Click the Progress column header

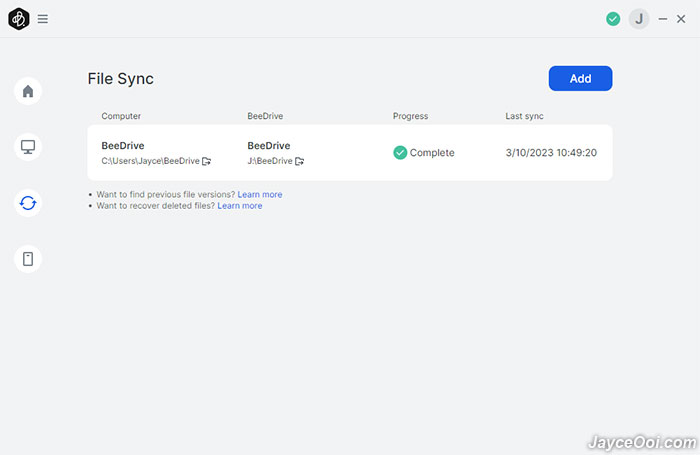point(410,116)
